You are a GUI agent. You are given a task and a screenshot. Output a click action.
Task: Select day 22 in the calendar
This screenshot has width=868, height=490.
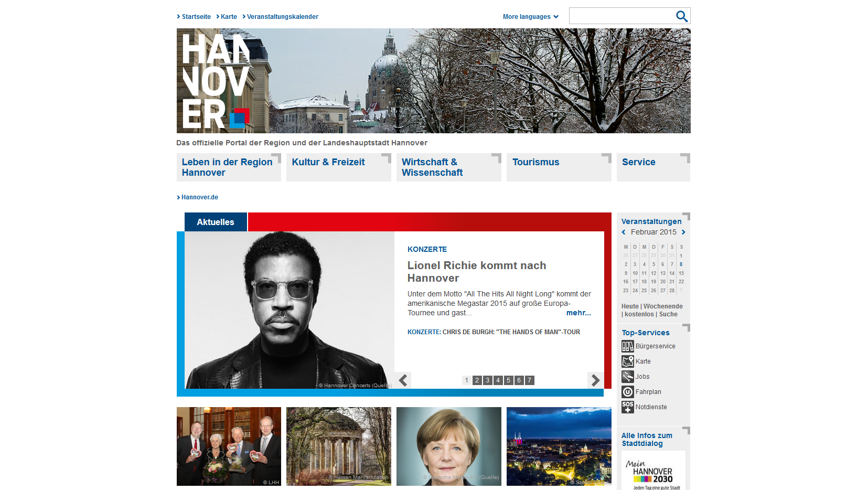(681, 282)
